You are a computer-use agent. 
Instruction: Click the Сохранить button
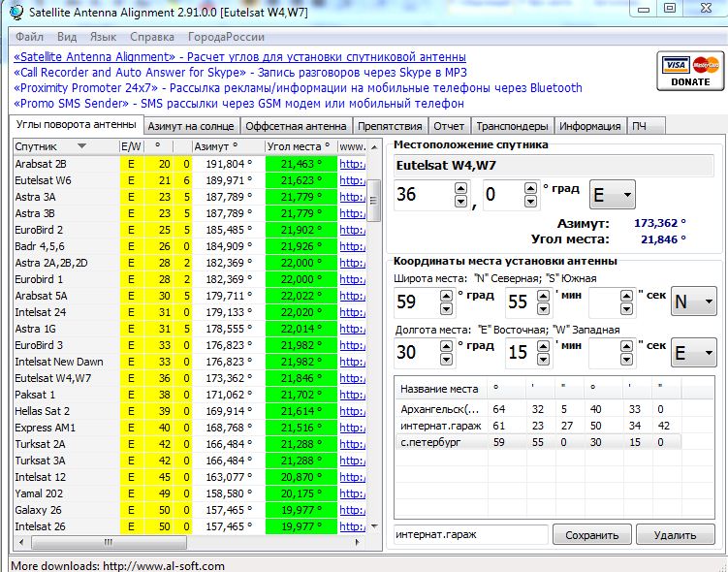tap(591, 534)
